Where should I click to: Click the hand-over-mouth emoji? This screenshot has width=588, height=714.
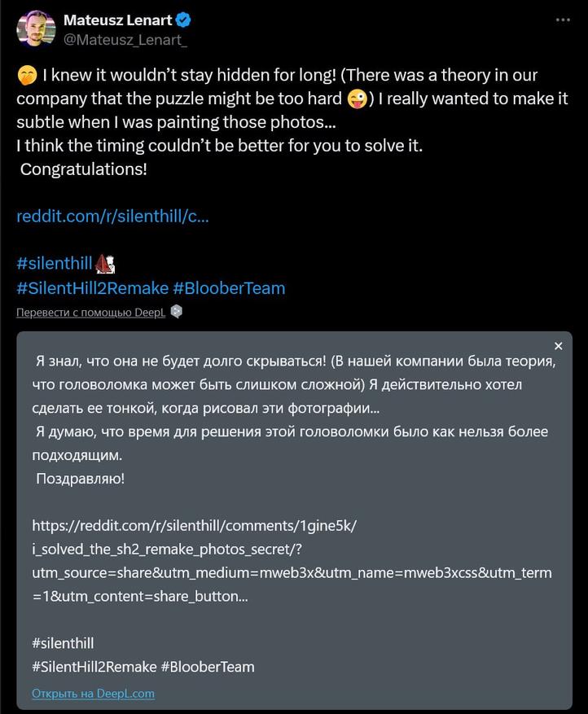(26, 76)
